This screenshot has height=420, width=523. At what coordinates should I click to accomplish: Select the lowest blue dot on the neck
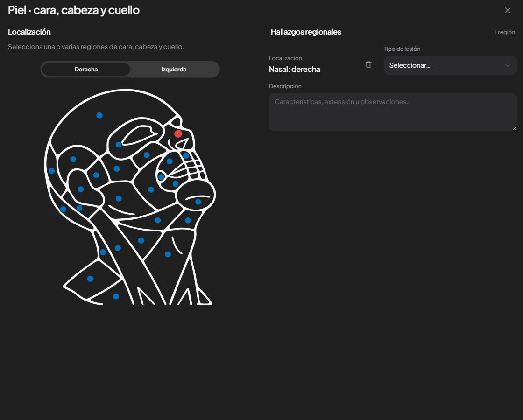[116, 296]
